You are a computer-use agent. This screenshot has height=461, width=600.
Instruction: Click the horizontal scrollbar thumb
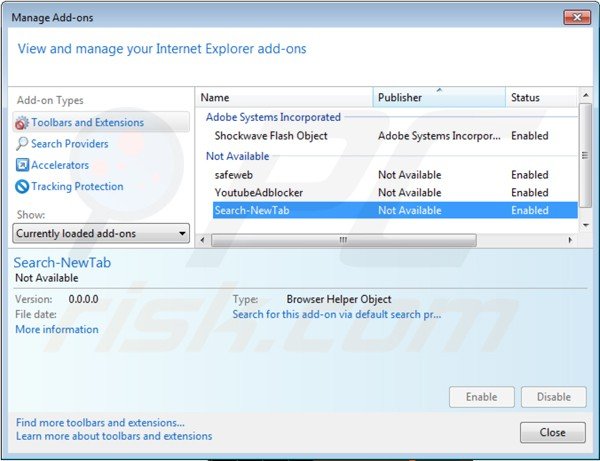344,240
